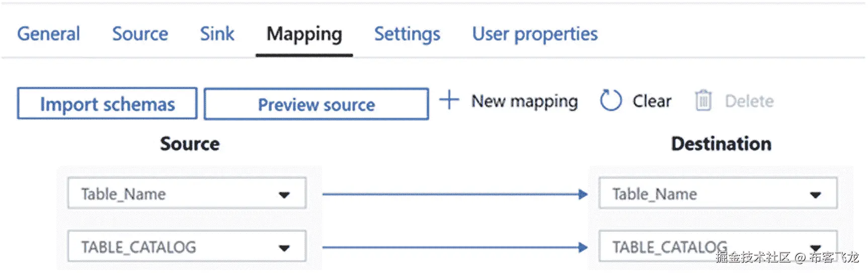The width and height of the screenshot is (868, 273).
Task: Click the Source column heading
Action: point(190,144)
